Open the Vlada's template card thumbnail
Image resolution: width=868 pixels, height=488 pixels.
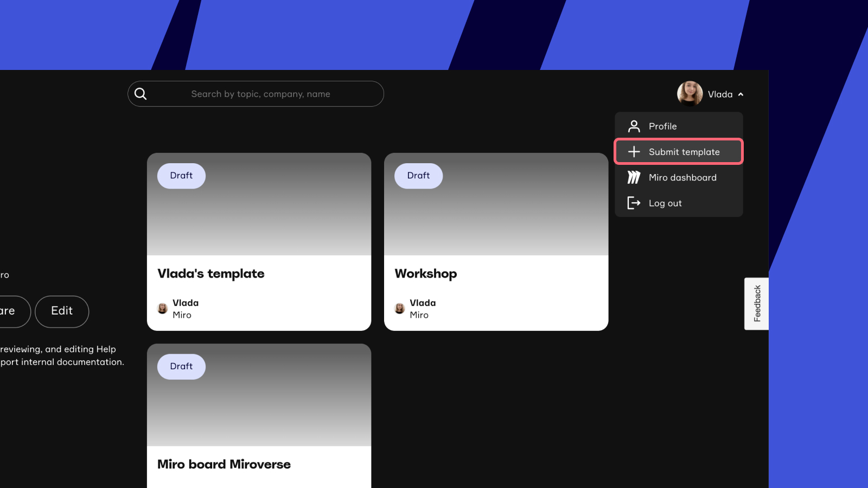(x=259, y=217)
